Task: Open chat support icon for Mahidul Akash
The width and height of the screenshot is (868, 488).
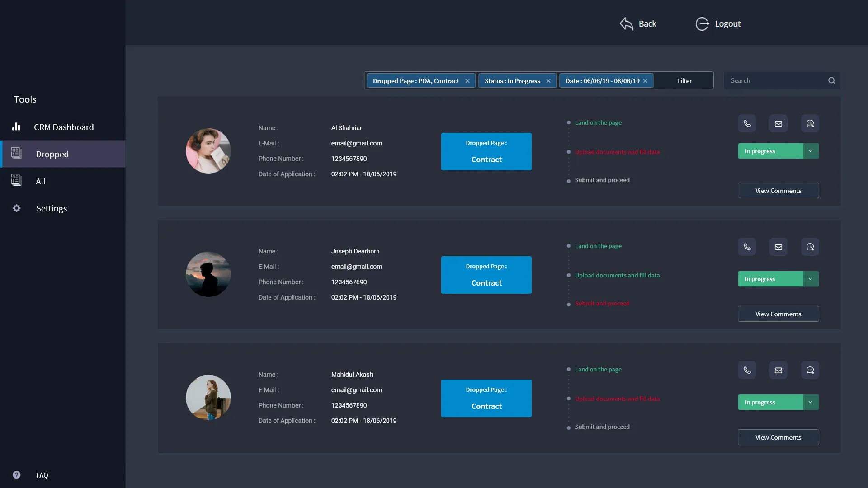Action: [x=810, y=370]
